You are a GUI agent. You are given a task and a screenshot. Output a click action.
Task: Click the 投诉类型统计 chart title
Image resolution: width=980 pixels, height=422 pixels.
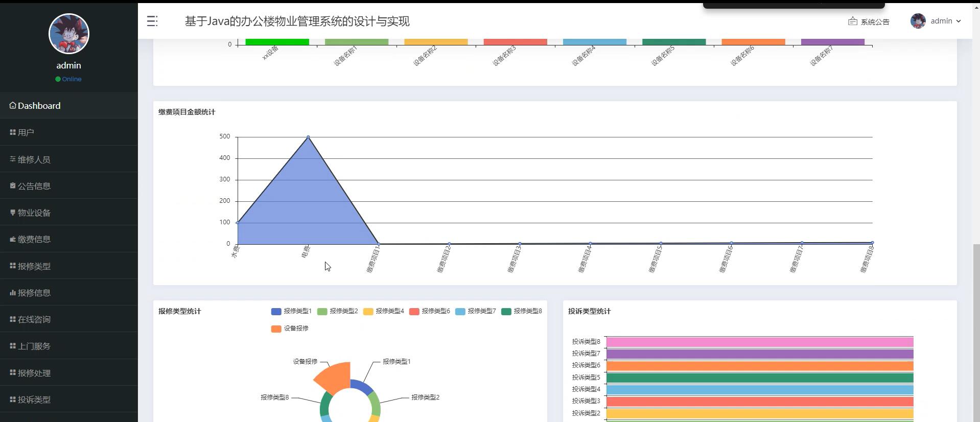(590, 311)
